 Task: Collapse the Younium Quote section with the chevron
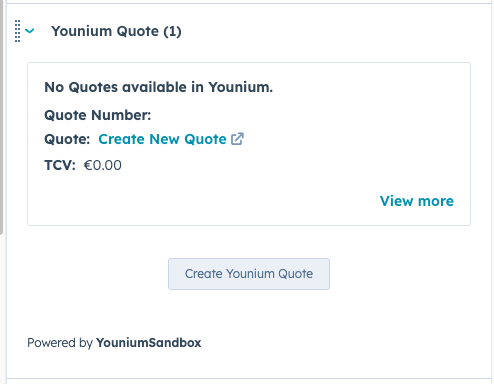tap(30, 31)
